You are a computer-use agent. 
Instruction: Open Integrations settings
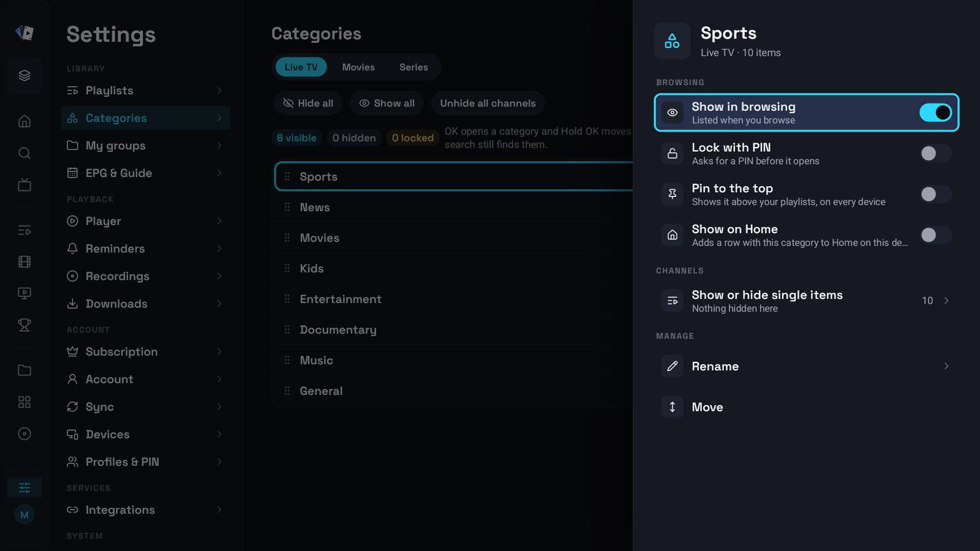[146, 510]
